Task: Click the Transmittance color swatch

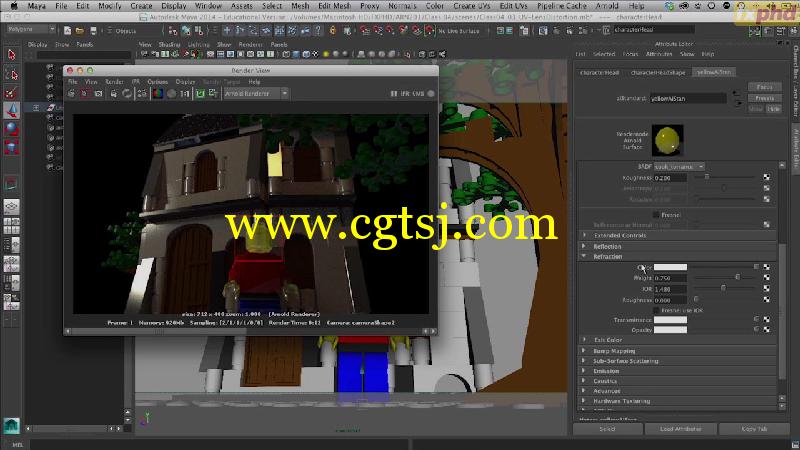Action: coord(670,320)
